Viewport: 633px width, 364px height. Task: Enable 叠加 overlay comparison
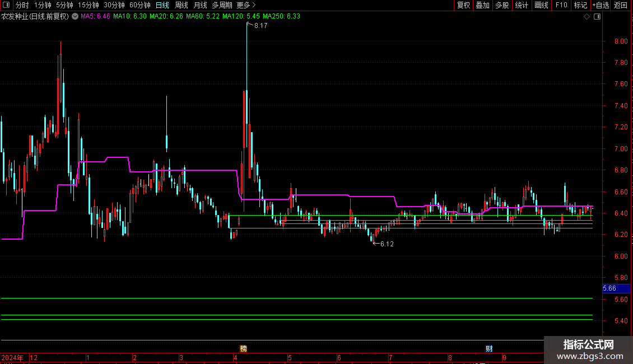[482, 5]
